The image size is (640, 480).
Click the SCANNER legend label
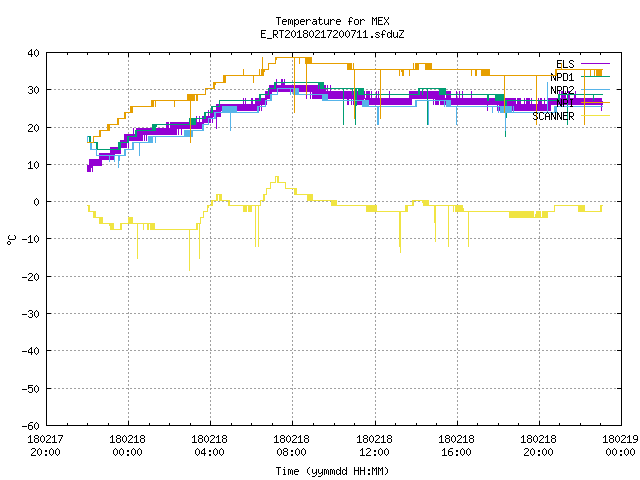pos(553,116)
